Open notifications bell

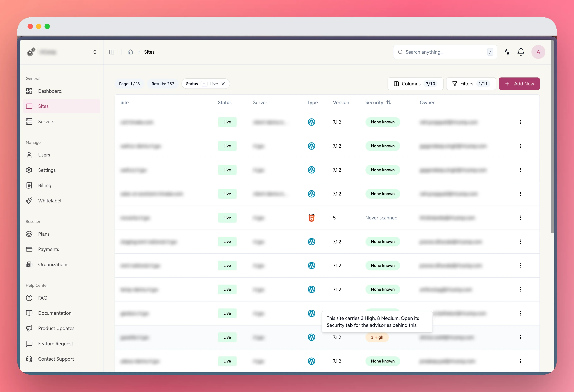coord(521,52)
